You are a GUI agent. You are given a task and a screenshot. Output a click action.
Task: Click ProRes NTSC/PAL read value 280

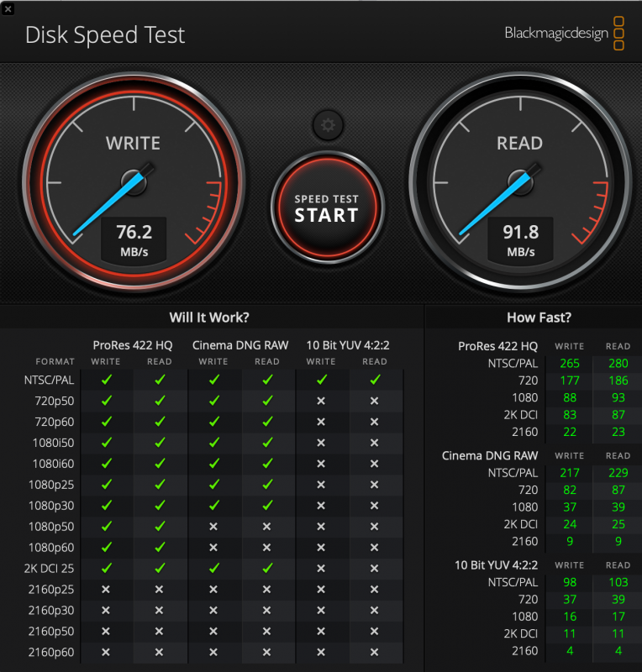point(618,364)
